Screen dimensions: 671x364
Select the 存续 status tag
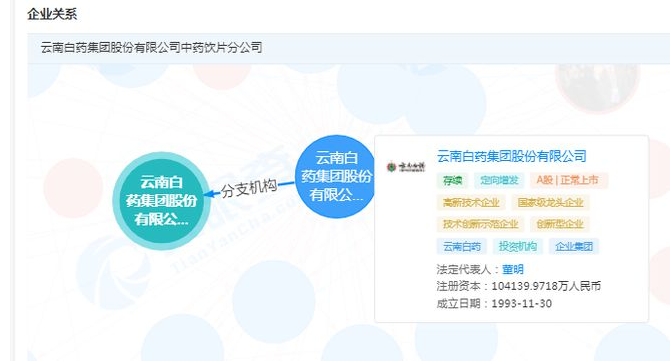tap(452, 180)
